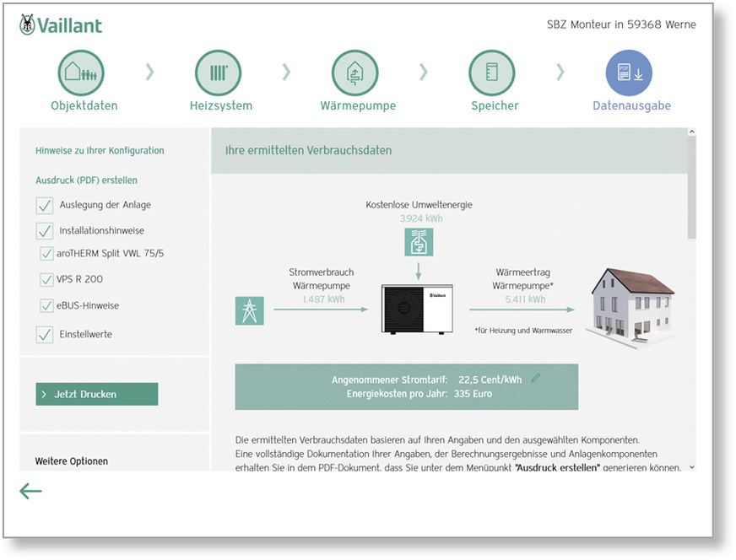The height and width of the screenshot is (560, 736).
Task: Click the scroll-down chevron below text
Action: coord(692,466)
